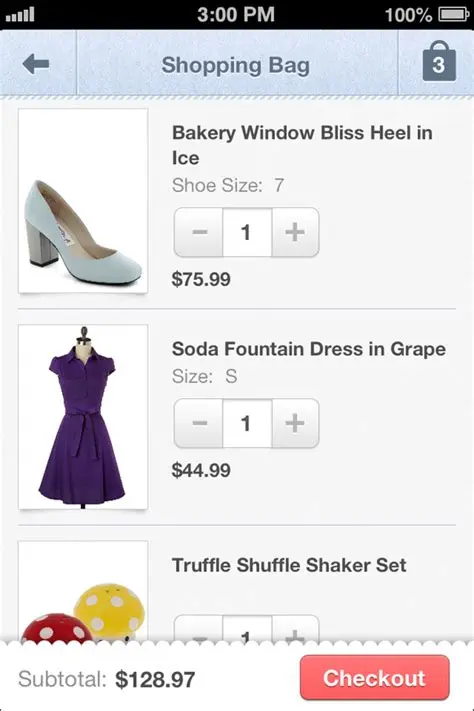Select the Truffle Shuffle Shaker Set title

[x=289, y=565]
